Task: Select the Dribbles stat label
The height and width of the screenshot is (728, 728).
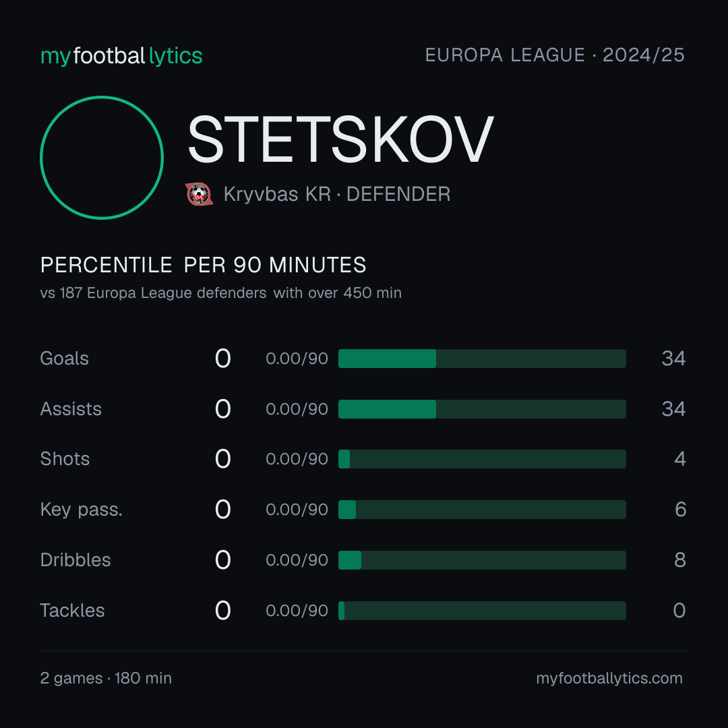Action: (x=75, y=560)
